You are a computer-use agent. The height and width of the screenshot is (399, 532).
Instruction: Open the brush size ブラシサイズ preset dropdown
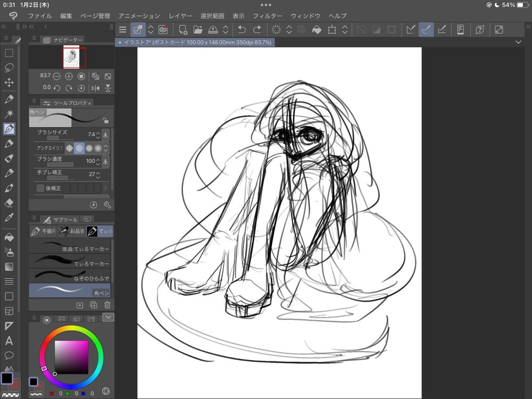click(x=105, y=135)
